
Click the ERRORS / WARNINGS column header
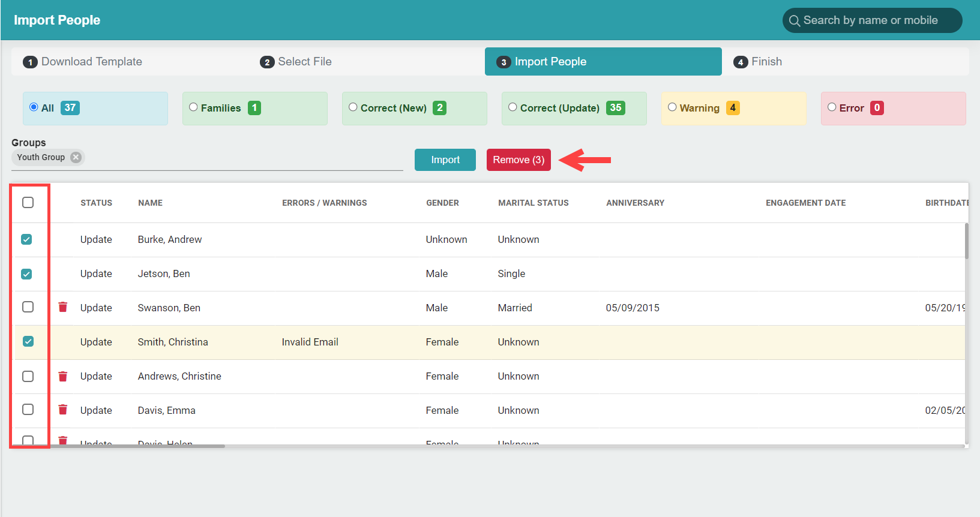324,203
